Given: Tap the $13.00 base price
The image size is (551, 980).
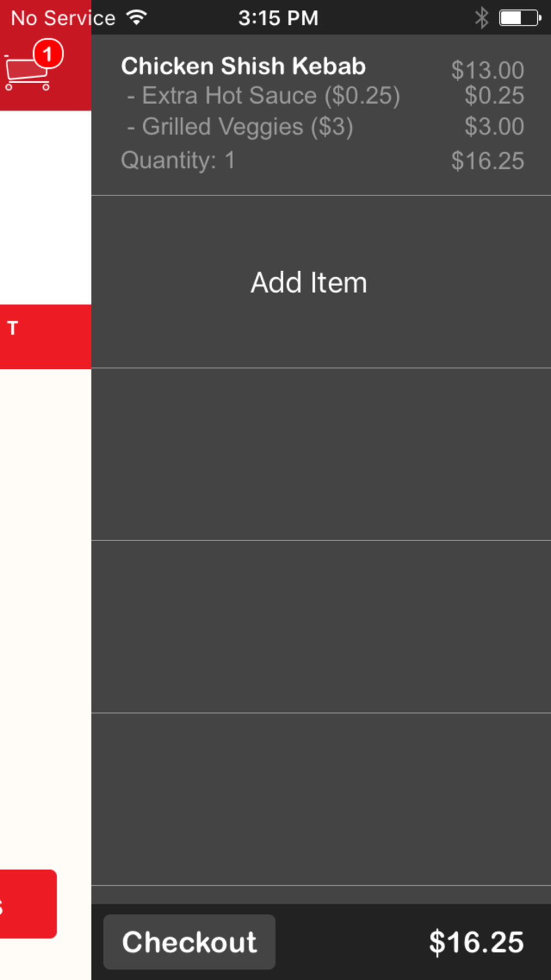Looking at the screenshot, I should coord(487,70).
